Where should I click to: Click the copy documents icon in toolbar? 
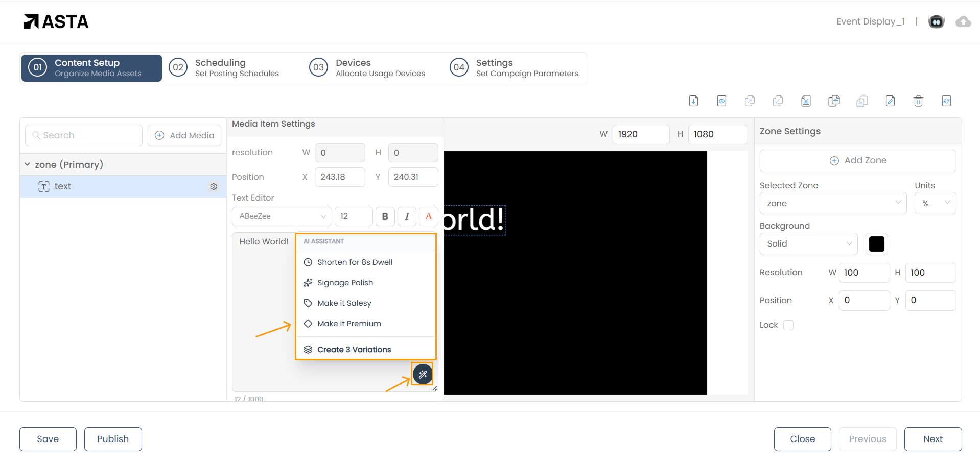pyautogui.click(x=834, y=101)
